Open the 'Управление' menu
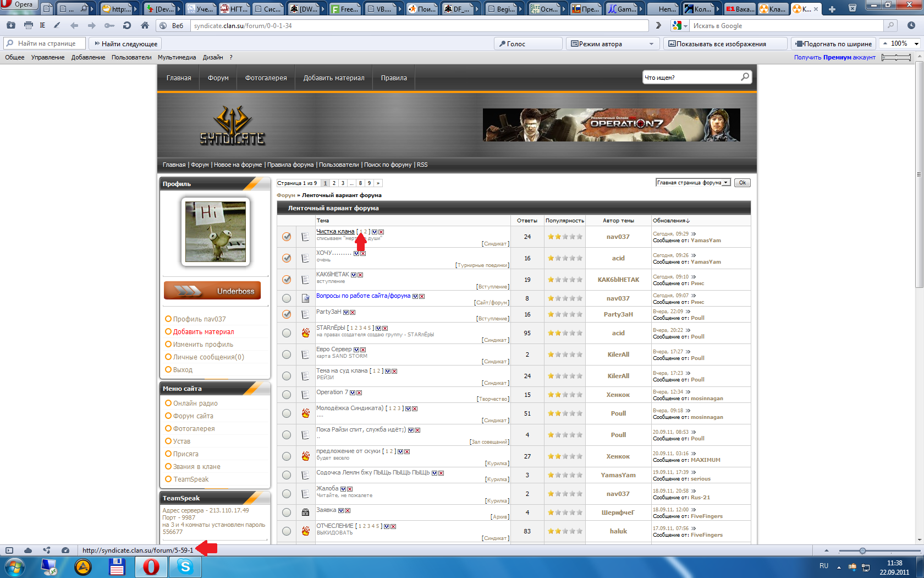This screenshot has height=578, width=924. tap(48, 57)
